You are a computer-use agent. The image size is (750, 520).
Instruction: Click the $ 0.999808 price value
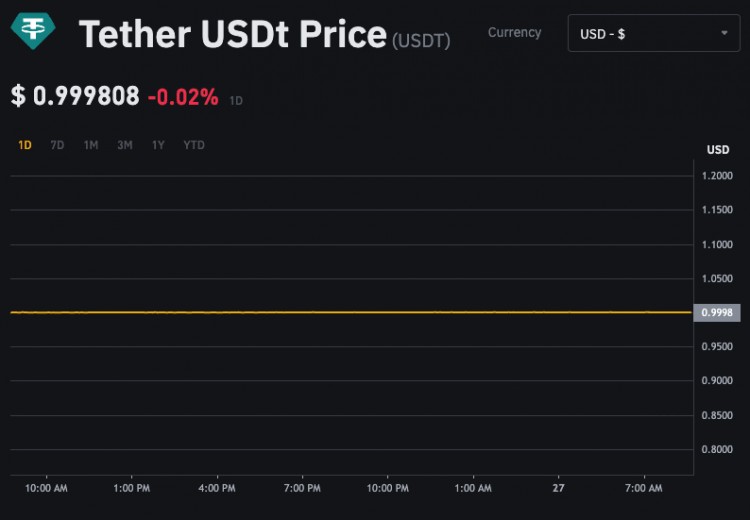click(76, 96)
